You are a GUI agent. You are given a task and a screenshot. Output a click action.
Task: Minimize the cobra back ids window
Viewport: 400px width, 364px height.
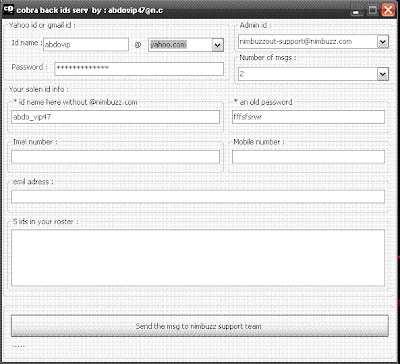(357, 11)
